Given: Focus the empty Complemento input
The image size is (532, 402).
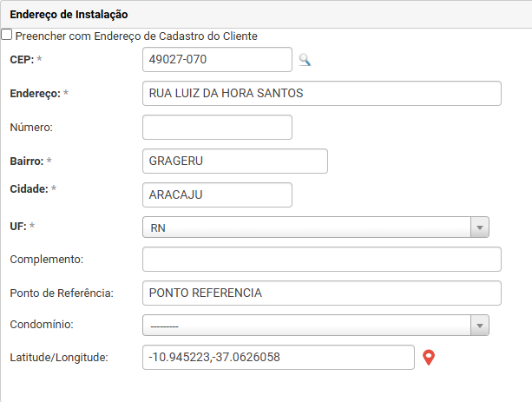Looking at the screenshot, I should [321, 260].
